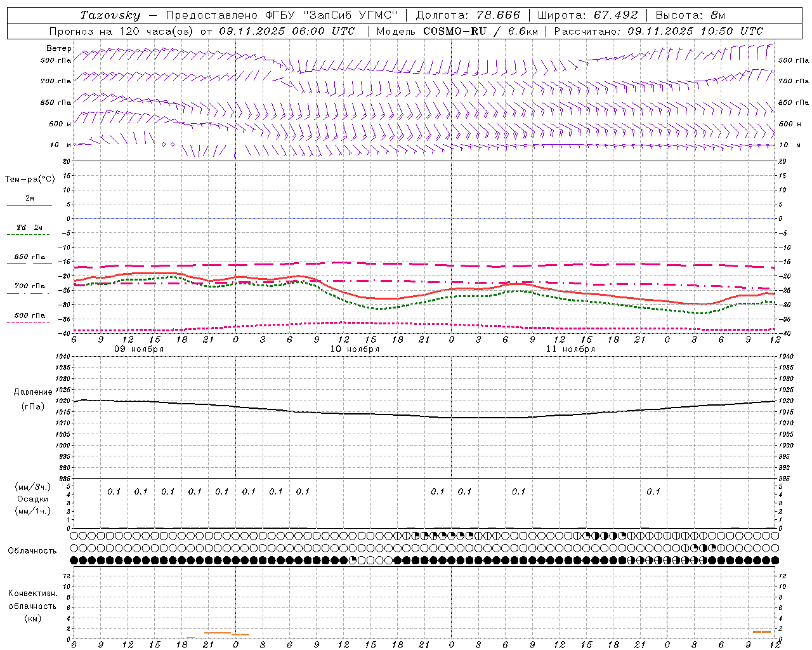Viewport: 812px width, 650px height.
Task: Click the station name Tazovsky in the header
Action: click(110, 15)
